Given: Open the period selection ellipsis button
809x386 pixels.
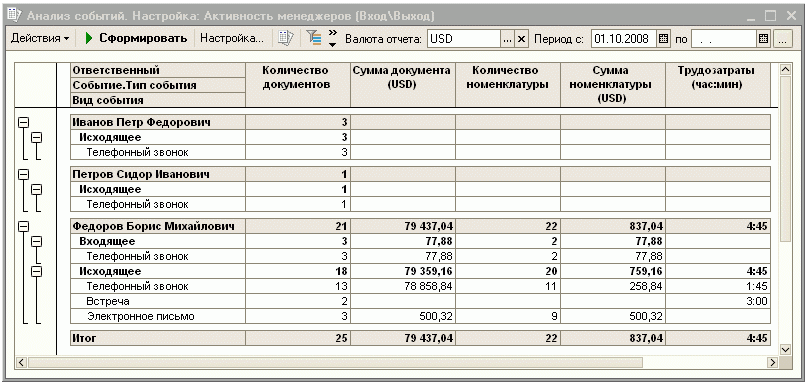Looking at the screenshot, I should [783, 39].
